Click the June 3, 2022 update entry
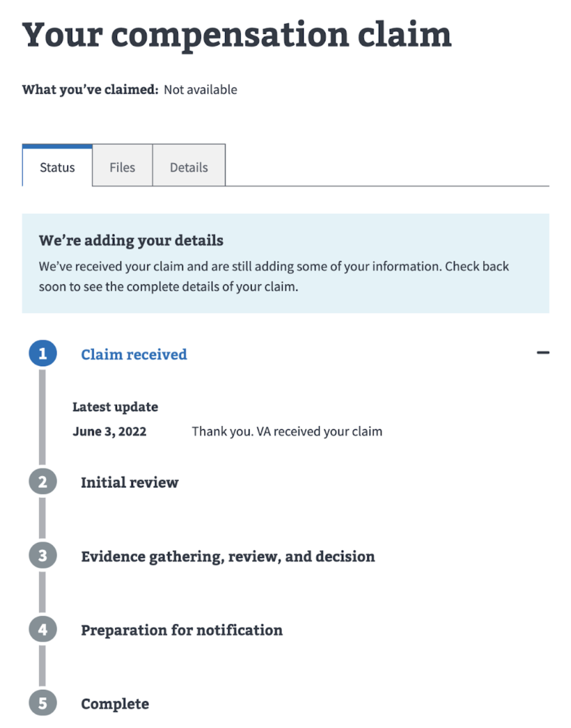The height and width of the screenshot is (728, 571). click(109, 431)
